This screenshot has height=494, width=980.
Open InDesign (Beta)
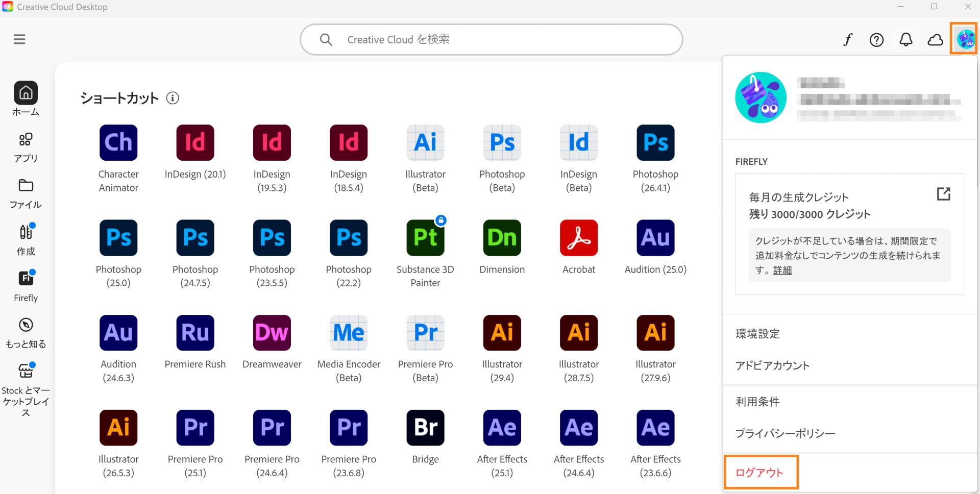coord(579,143)
